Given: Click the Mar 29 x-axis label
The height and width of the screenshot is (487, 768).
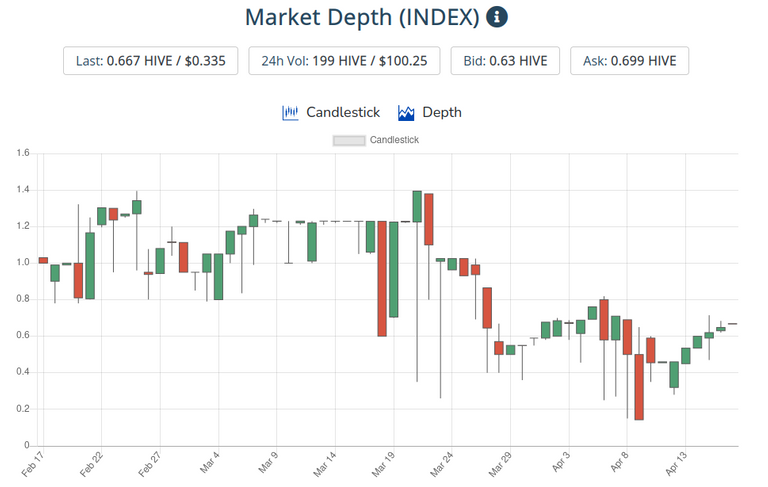Looking at the screenshot, I should pos(500,464).
